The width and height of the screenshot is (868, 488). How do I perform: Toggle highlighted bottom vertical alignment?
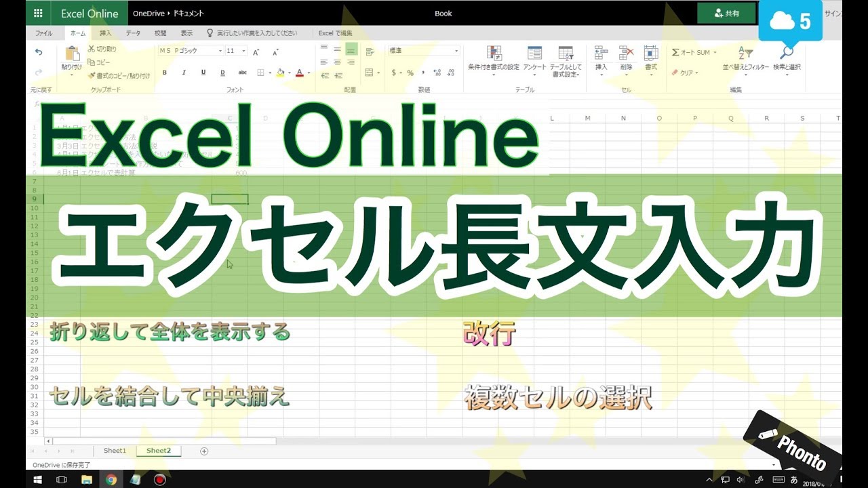(x=351, y=49)
